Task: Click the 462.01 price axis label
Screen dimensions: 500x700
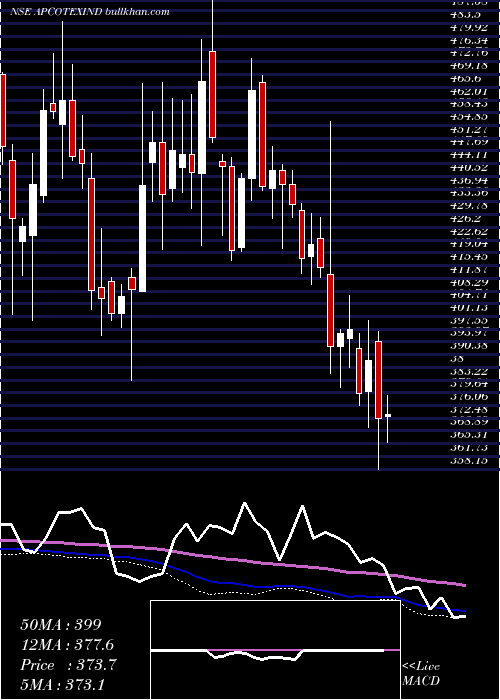Action: tap(467, 91)
